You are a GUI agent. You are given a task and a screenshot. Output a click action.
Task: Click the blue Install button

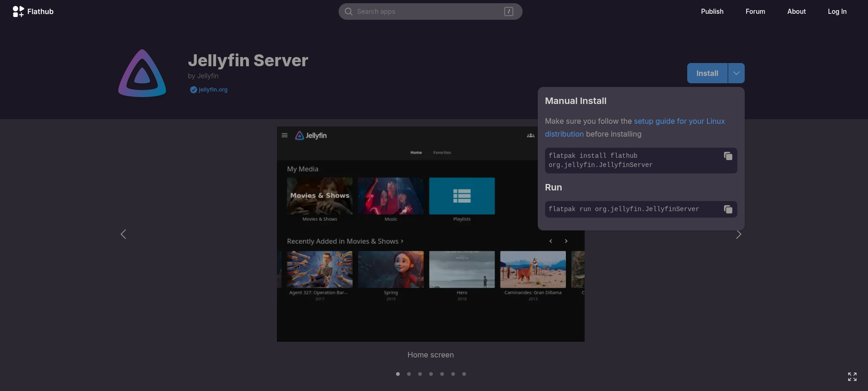coord(707,73)
